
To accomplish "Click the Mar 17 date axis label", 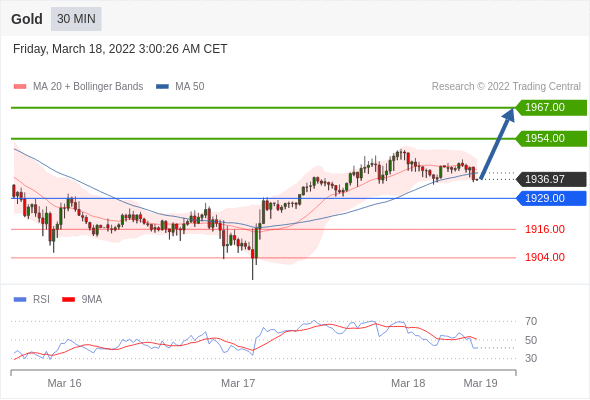I will pos(238,383).
